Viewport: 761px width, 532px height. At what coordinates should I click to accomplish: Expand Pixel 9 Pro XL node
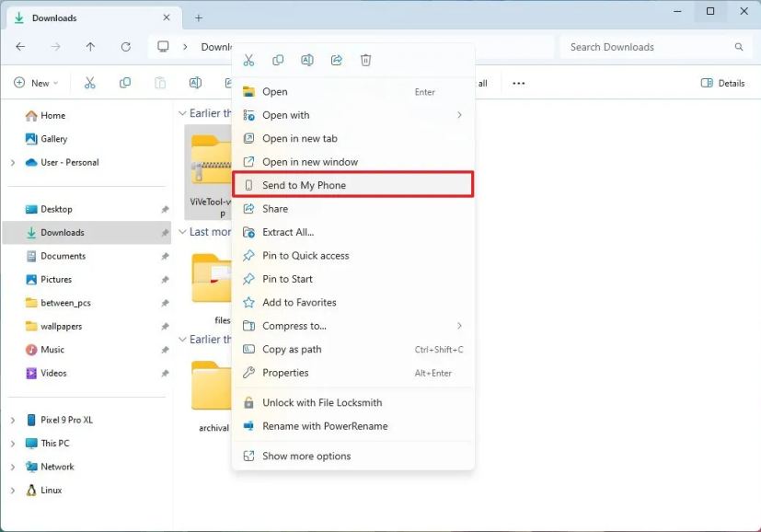(x=13, y=420)
